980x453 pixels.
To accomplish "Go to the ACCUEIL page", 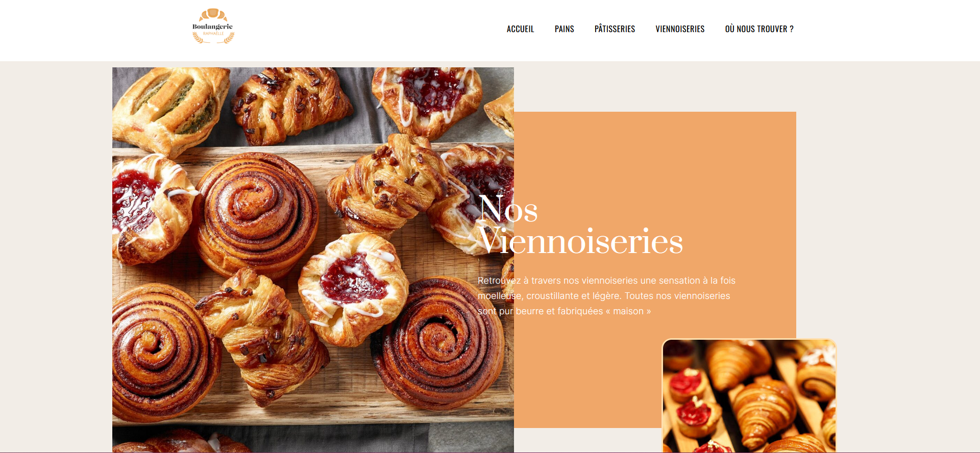I will (520, 29).
